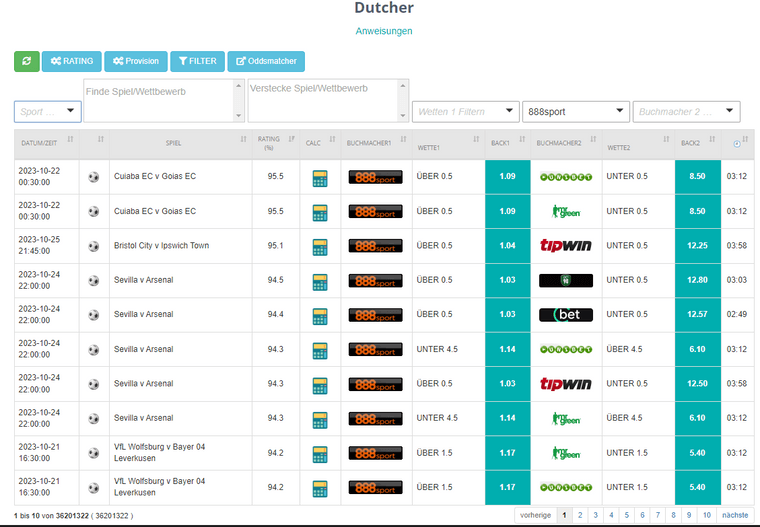Open the Anweisungen link
Screen dimensions: 760x527
coord(384,31)
